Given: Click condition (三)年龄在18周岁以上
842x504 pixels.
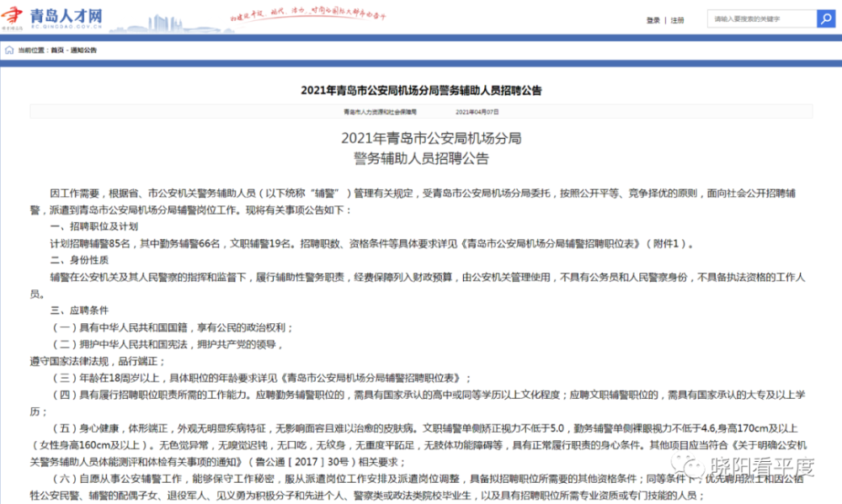Looking at the screenshot, I should [x=261, y=378].
